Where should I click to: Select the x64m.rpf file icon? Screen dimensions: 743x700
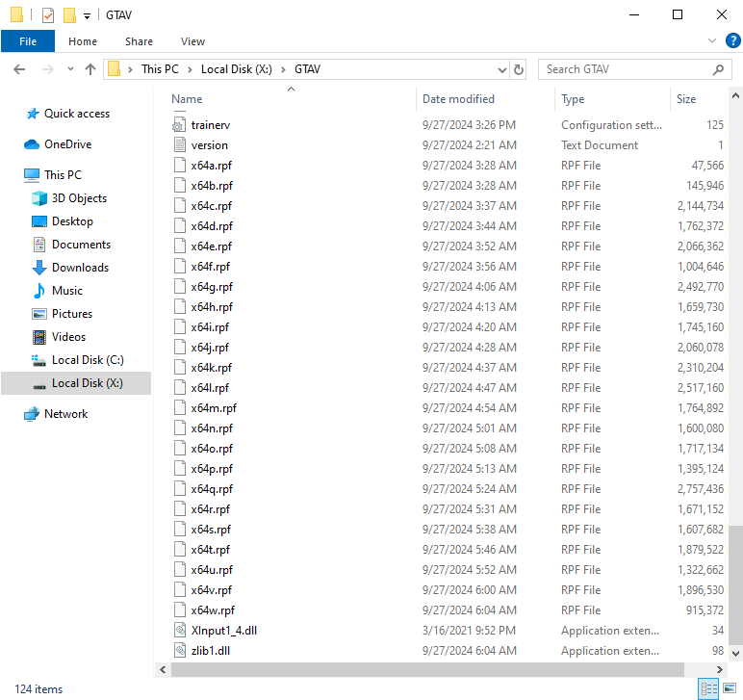[179, 408]
